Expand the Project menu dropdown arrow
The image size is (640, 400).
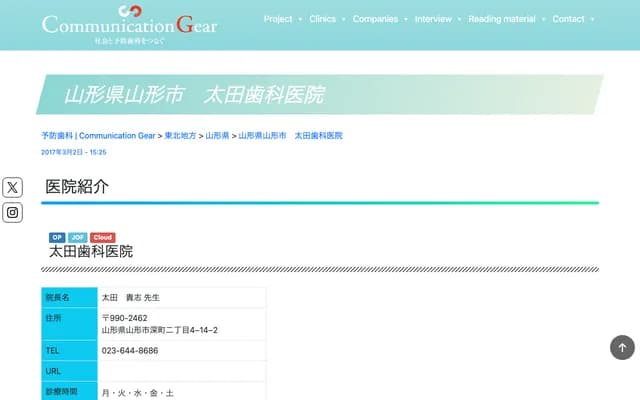point(300,19)
